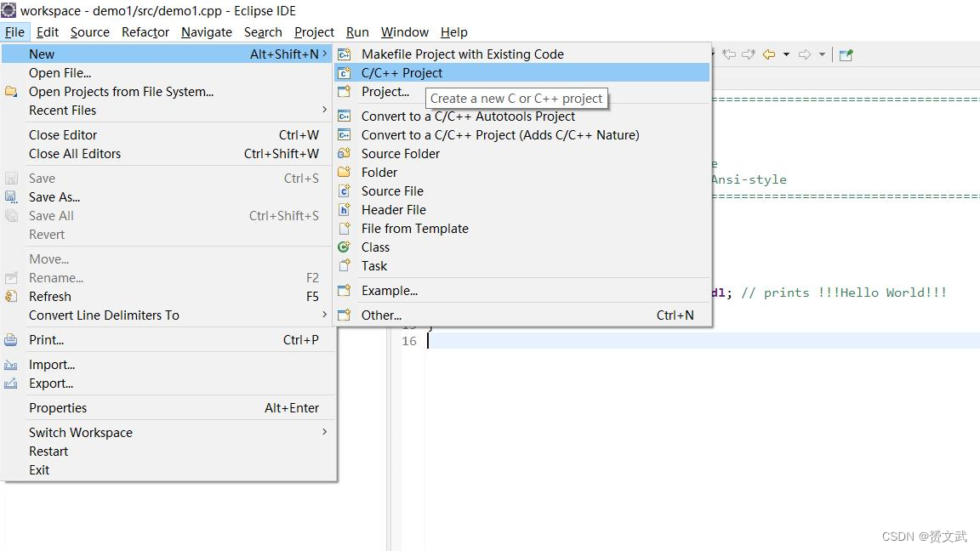The image size is (980, 551).
Task: Click the Header File icon
Action: [345, 210]
